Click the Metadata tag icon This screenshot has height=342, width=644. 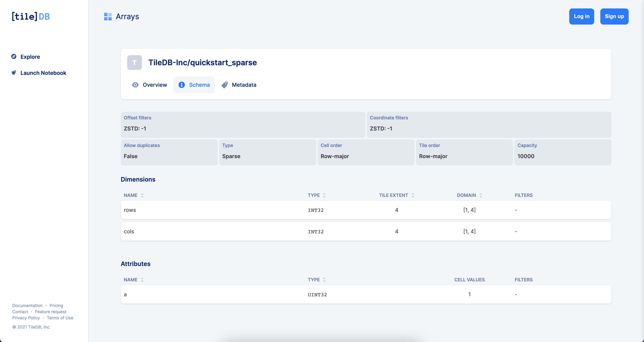pos(224,85)
